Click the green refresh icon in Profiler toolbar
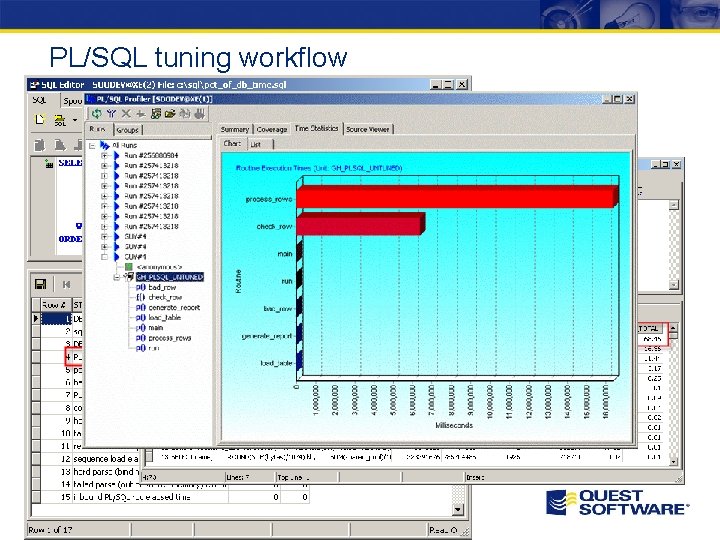This screenshot has width=720, height=540. coord(96,113)
